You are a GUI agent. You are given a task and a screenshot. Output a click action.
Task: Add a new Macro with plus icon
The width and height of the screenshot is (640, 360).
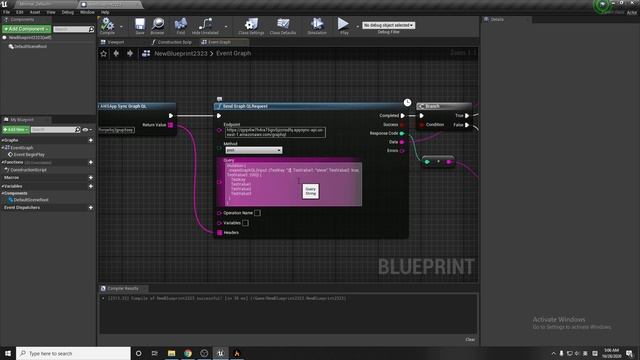click(x=91, y=178)
